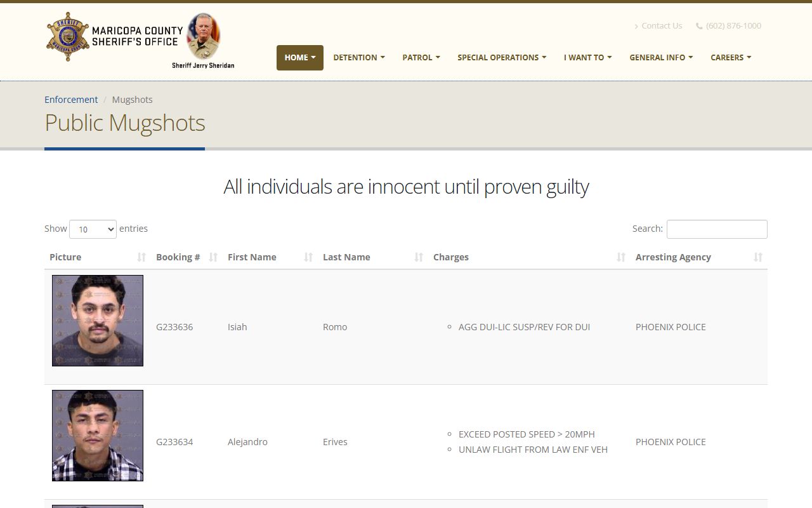The height and width of the screenshot is (508, 812).
Task: Click charge AGG DUI-LIC SUSP/REV FOR DUI
Action: click(x=524, y=327)
